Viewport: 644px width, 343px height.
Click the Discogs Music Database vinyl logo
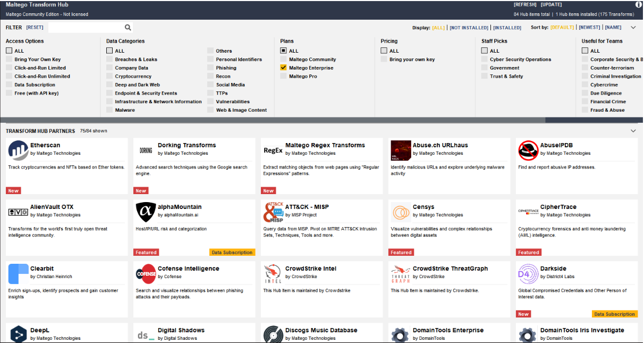point(274,334)
